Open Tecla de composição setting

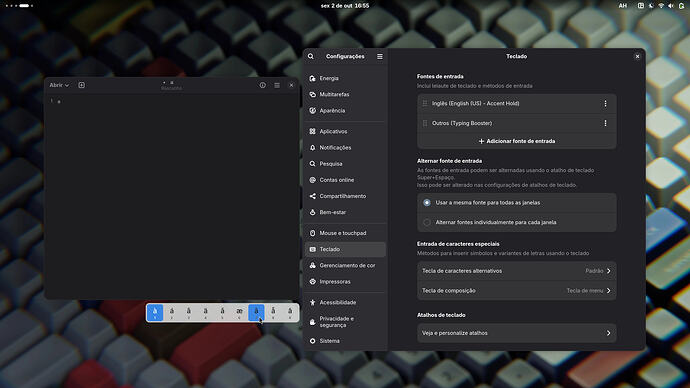tap(517, 290)
